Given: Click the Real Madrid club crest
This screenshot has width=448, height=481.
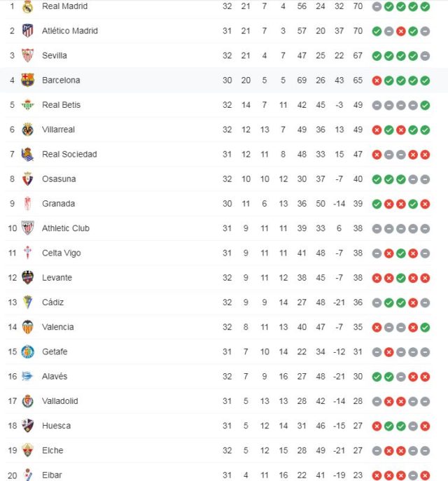Looking at the screenshot, I should click(27, 6).
